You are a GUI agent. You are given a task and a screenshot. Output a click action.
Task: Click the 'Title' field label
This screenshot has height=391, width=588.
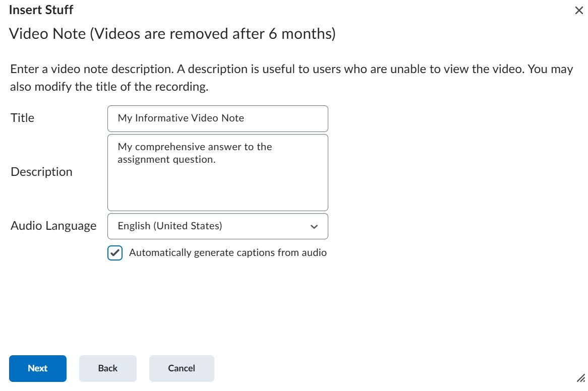(x=23, y=118)
